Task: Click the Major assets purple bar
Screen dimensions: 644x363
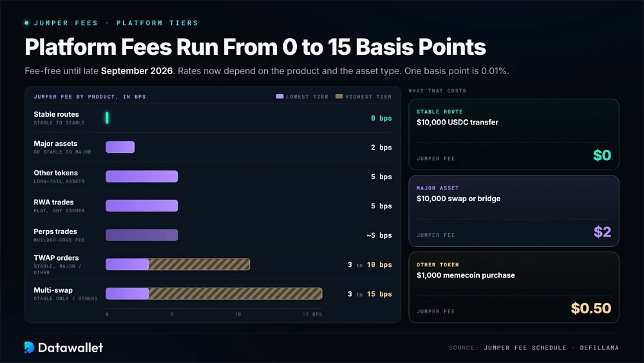Action: pos(120,147)
